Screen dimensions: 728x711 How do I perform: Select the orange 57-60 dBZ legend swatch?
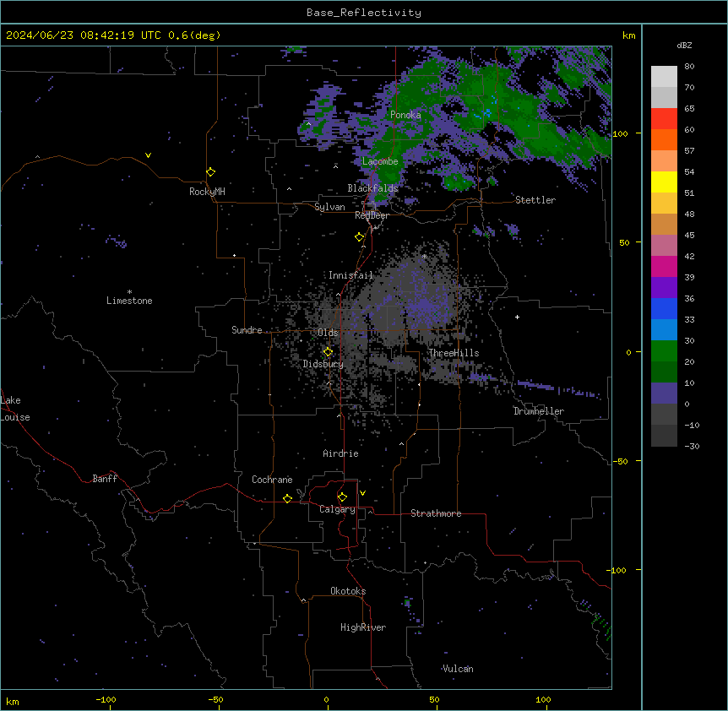[664, 139]
